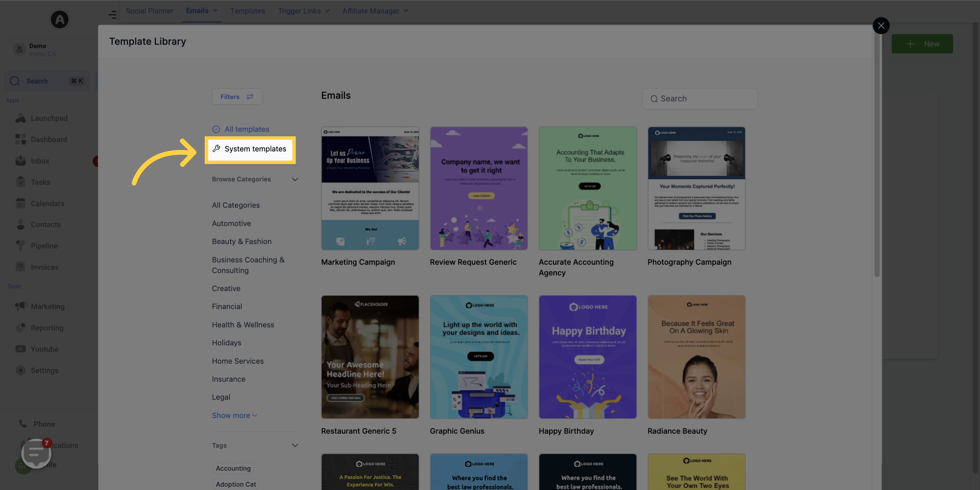Open the Restaurant Generic 5 thumbnail
This screenshot has height=490, width=980.
coord(370,357)
